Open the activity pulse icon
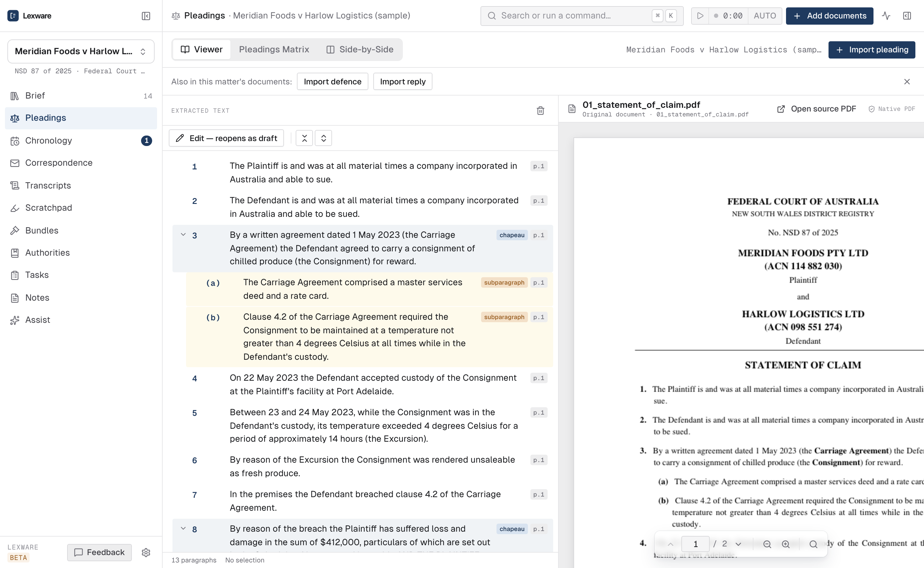The height and width of the screenshot is (568, 924). click(x=886, y=16)
